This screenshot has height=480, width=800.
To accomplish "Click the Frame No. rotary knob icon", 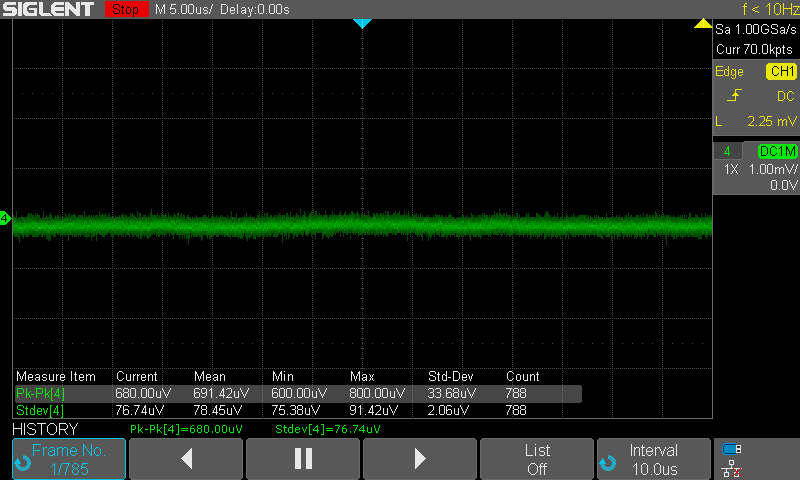I will tap(23, 463).
